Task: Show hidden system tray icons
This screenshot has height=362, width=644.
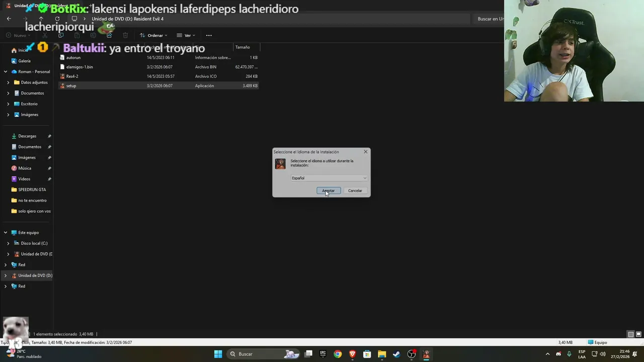Action: coord(547,354)
